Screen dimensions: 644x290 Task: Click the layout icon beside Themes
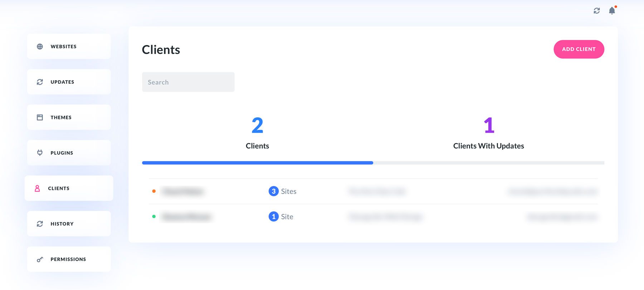[40, 117]
